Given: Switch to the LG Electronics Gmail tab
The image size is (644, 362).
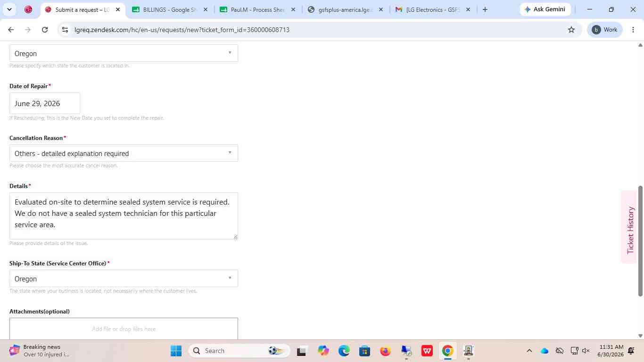Looking at the screenshot, I should pos(432,9).
